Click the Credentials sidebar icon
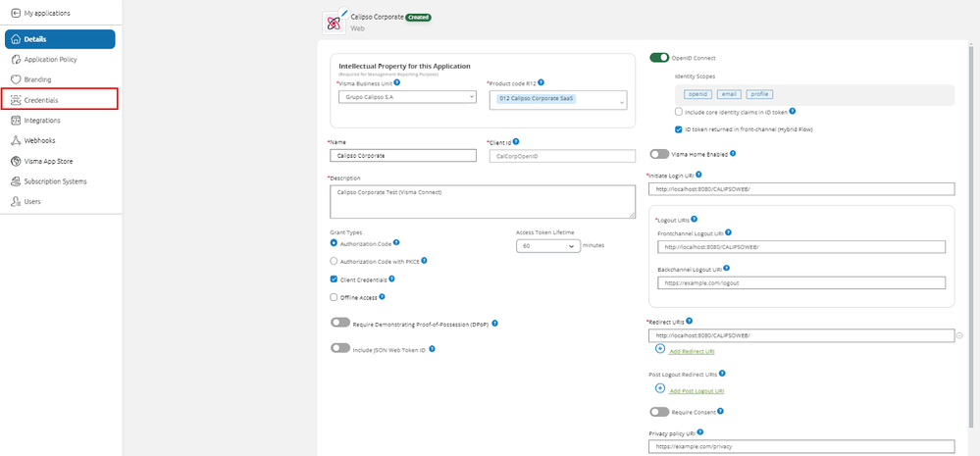This screenshot has width=980, height=456. pos(16,100)
